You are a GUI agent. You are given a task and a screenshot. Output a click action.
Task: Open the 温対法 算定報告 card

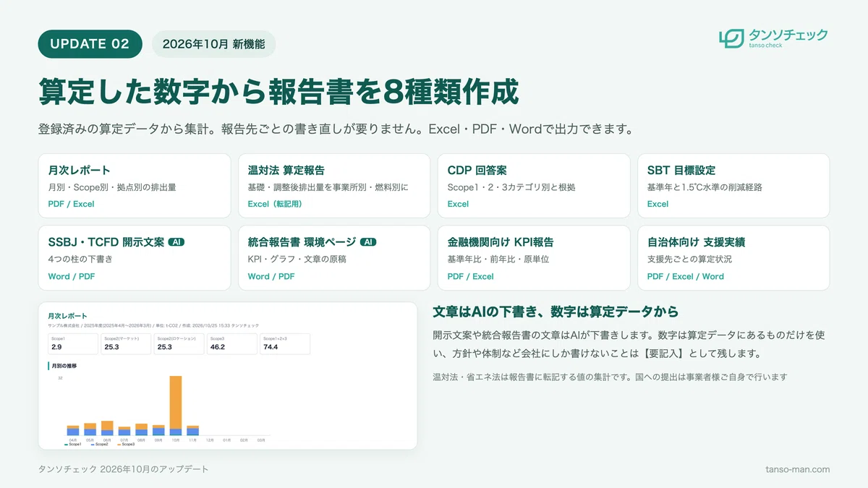[334, 186]
